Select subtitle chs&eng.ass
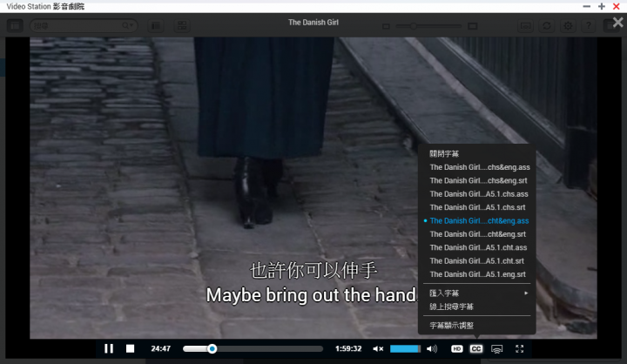Viewport: 627px width, 364px height. [480, 167]
